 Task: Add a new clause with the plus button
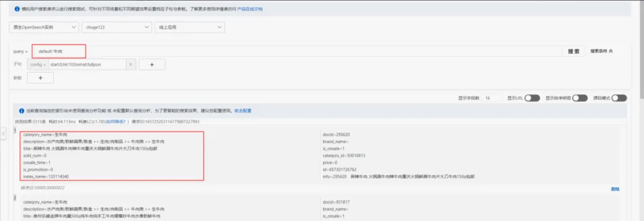tap(152, 64)
